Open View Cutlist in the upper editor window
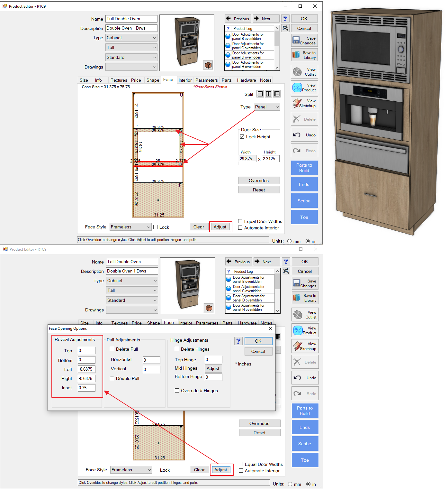 [x=305, y=72]
